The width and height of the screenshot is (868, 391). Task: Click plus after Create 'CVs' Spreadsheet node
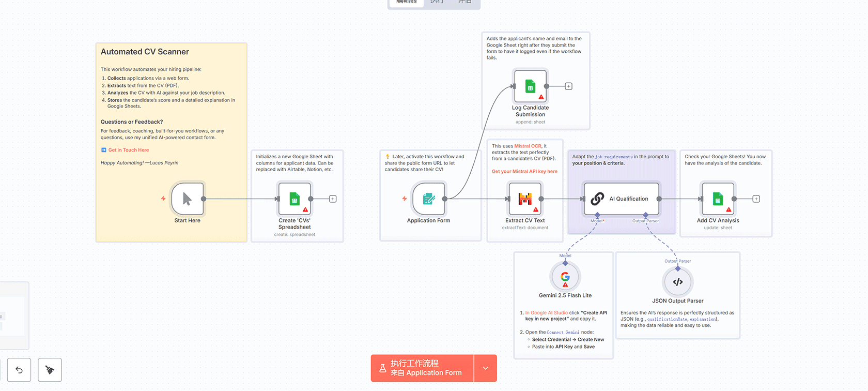click(333, 199)
